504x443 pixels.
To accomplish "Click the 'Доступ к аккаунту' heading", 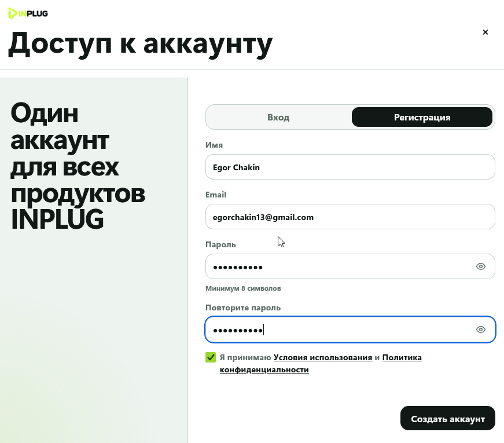I will coord(140,45).
